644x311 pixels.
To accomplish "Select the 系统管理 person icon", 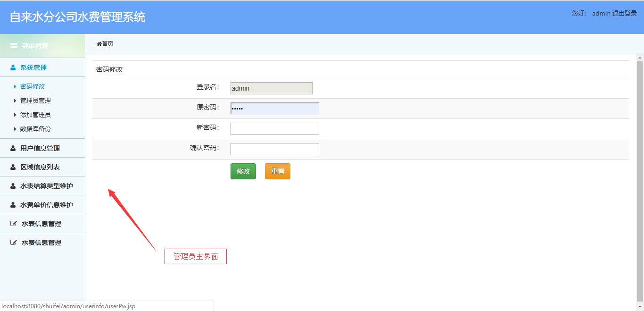I will point(12,67).
